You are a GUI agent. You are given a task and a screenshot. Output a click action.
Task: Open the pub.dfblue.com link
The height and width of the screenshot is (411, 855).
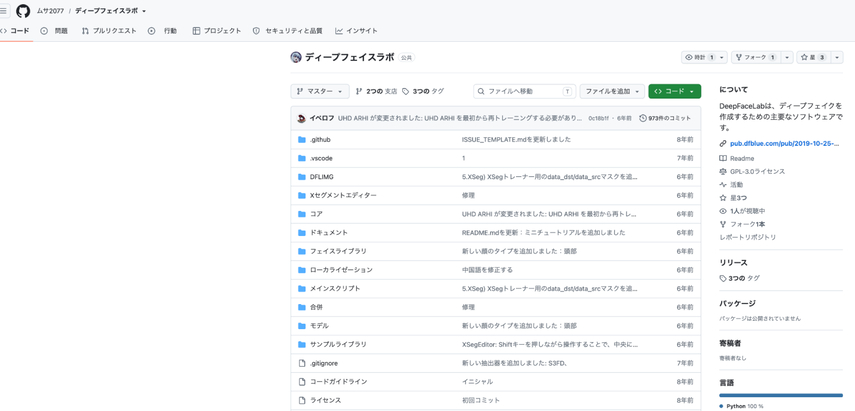(x=785, y=144)
